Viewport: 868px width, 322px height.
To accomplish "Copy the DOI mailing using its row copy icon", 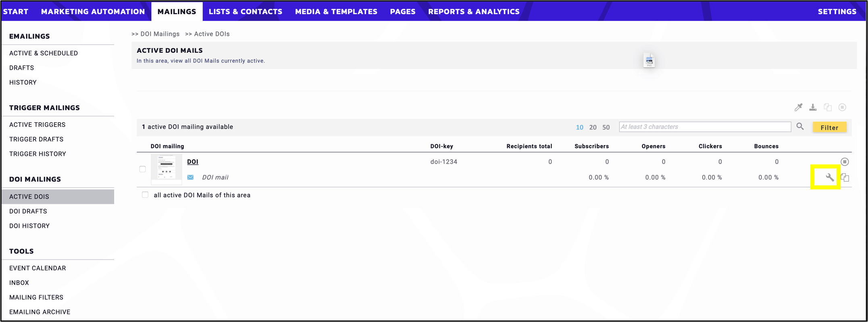I will click(845, 177).
